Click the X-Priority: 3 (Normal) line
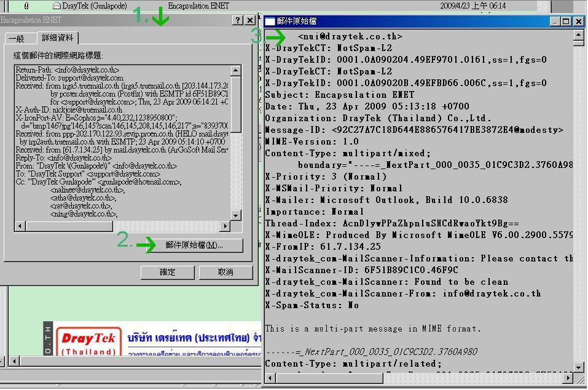This screenshot has width=588, height=390. point(326,177)
